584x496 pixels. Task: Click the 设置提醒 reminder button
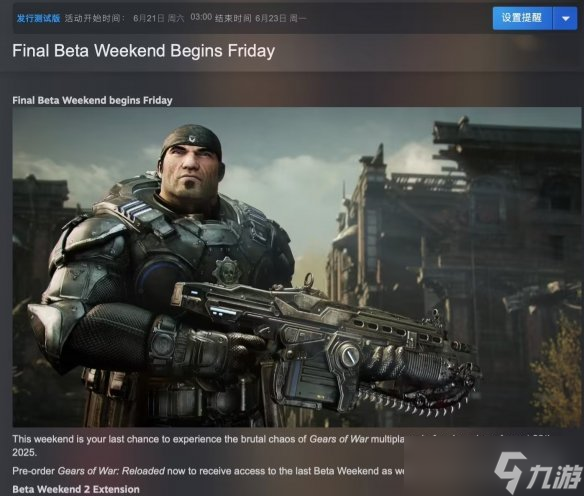[x=522, y=18]
